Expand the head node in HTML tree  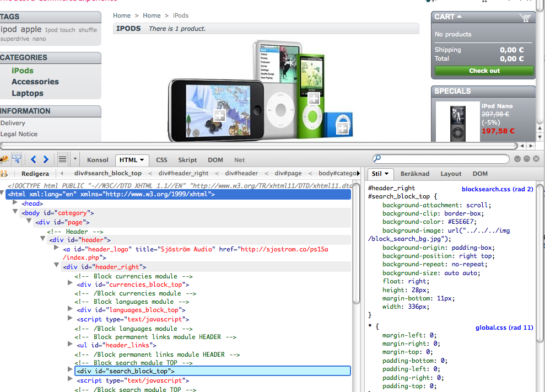coord(15,203)
